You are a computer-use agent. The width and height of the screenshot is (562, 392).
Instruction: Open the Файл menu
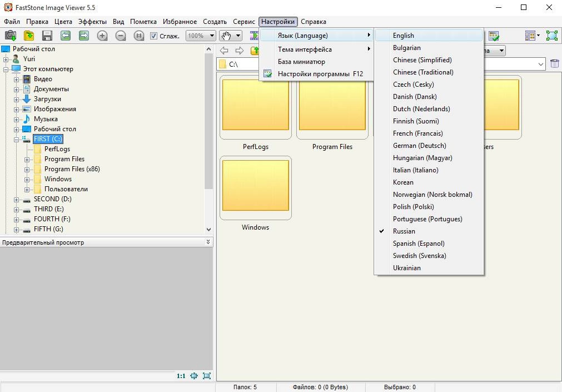coord(12,22)
